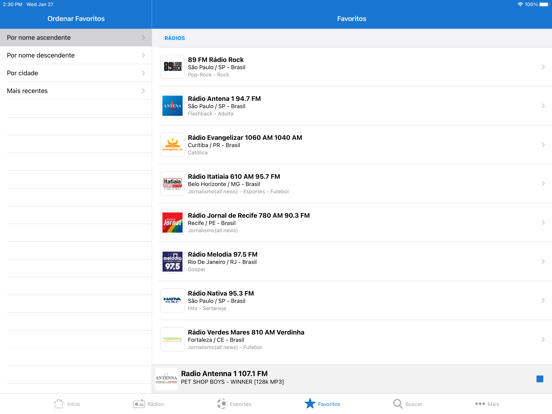Viewport: 552px width, 414px height.
Task: Tap chevron next to Por nome descendente
Action: pyautogui.click(x=143, y=55)
